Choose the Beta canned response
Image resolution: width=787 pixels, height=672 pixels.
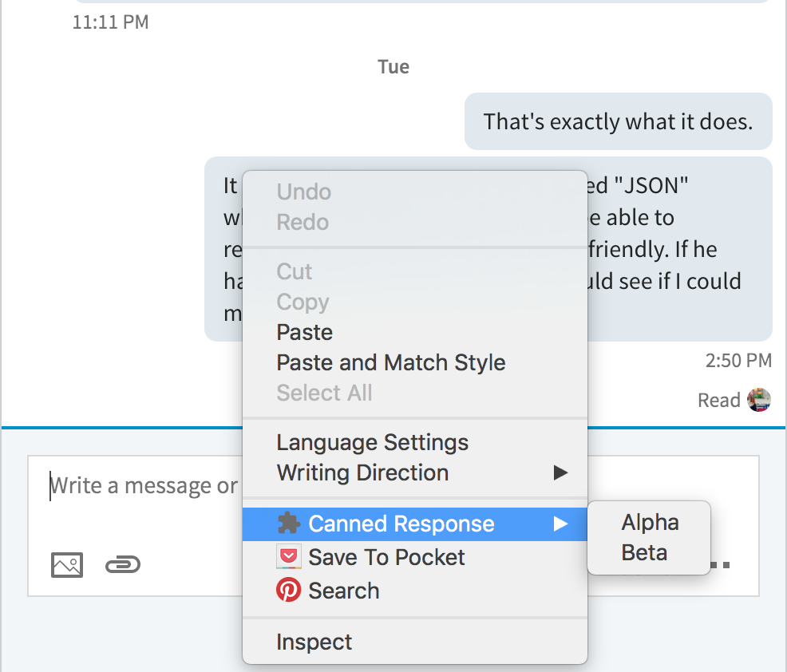coord(644,553)
